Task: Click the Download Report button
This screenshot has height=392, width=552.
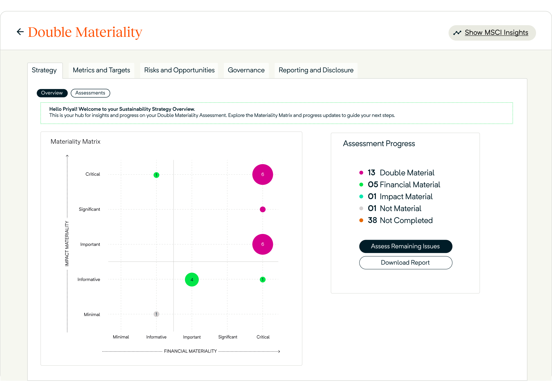Action: (405, 263)
